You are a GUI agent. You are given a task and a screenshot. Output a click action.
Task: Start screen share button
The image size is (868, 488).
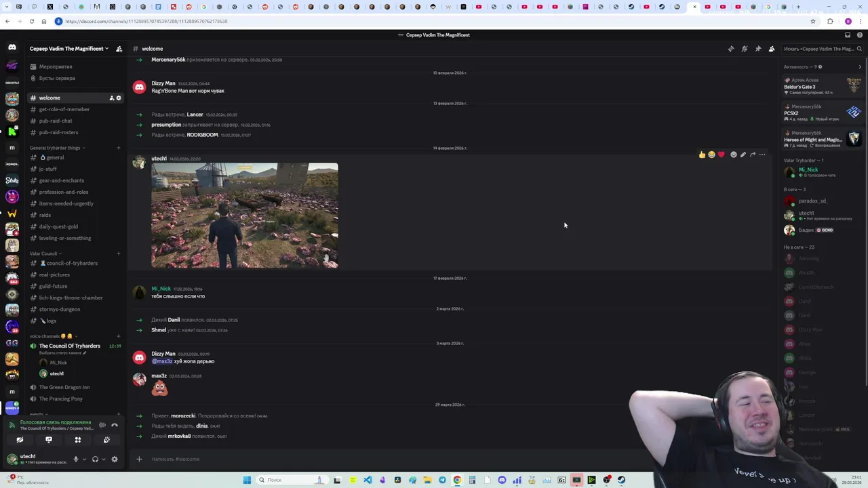(x=49, y=440)
